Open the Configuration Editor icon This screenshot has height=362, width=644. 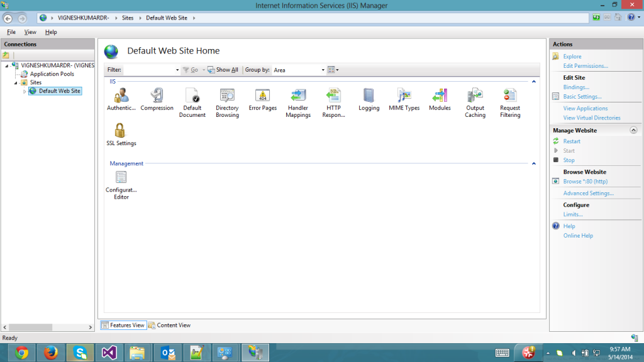coord(121,179)
